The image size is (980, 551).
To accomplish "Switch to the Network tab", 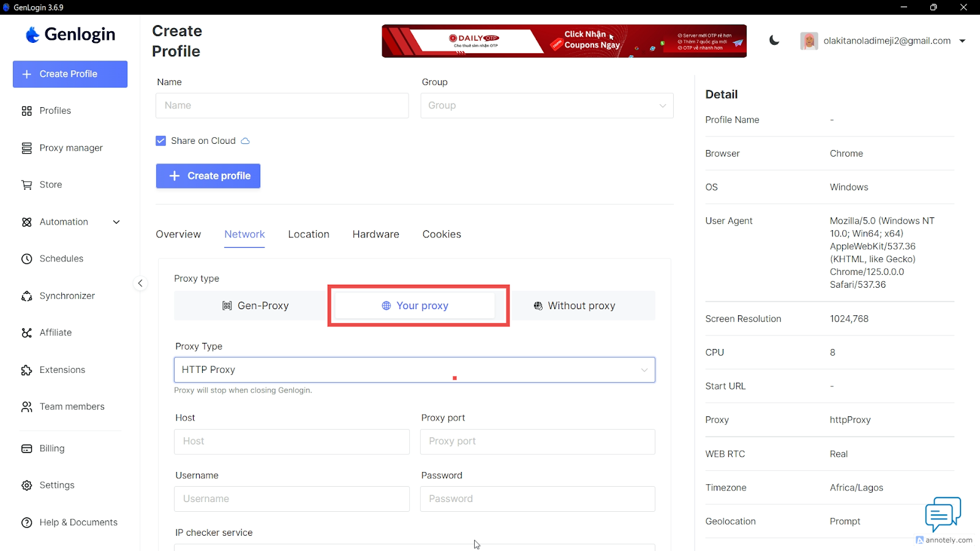I will pos(244,234).
